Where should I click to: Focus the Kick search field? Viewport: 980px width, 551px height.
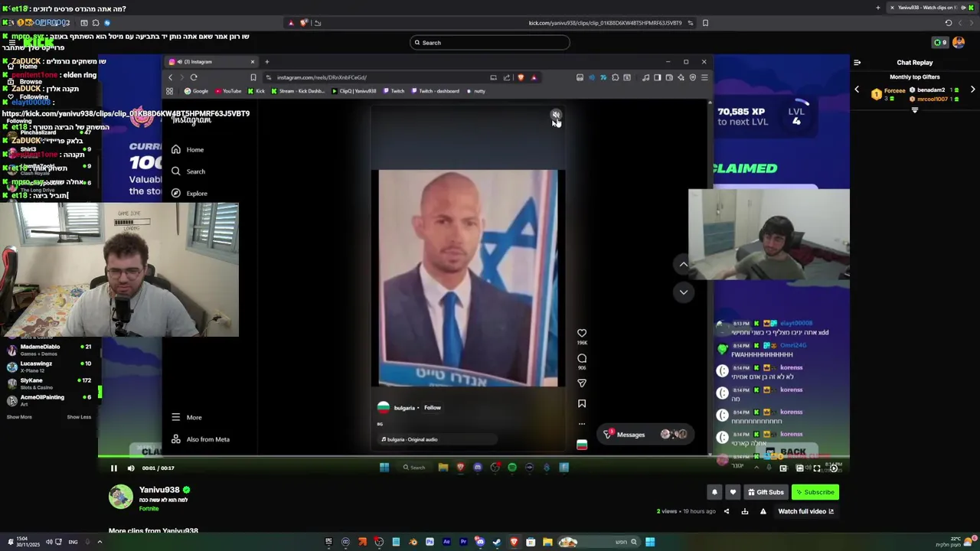(x=490, y=43)
